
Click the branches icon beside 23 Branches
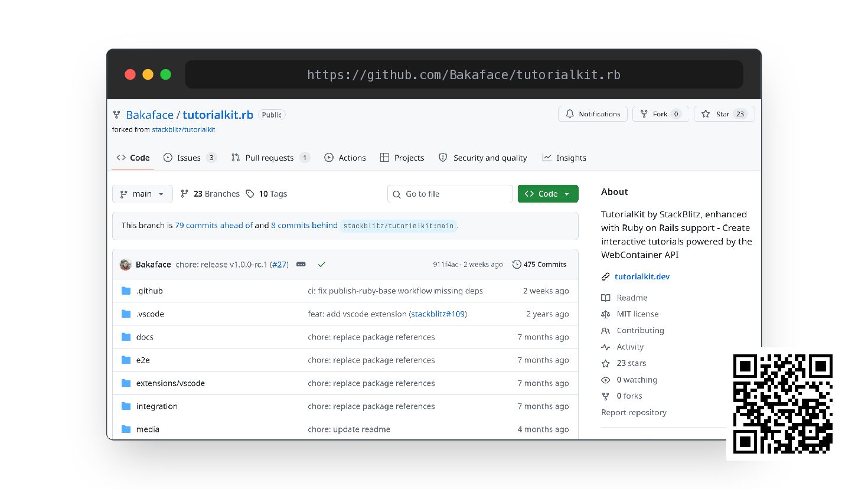185,194
